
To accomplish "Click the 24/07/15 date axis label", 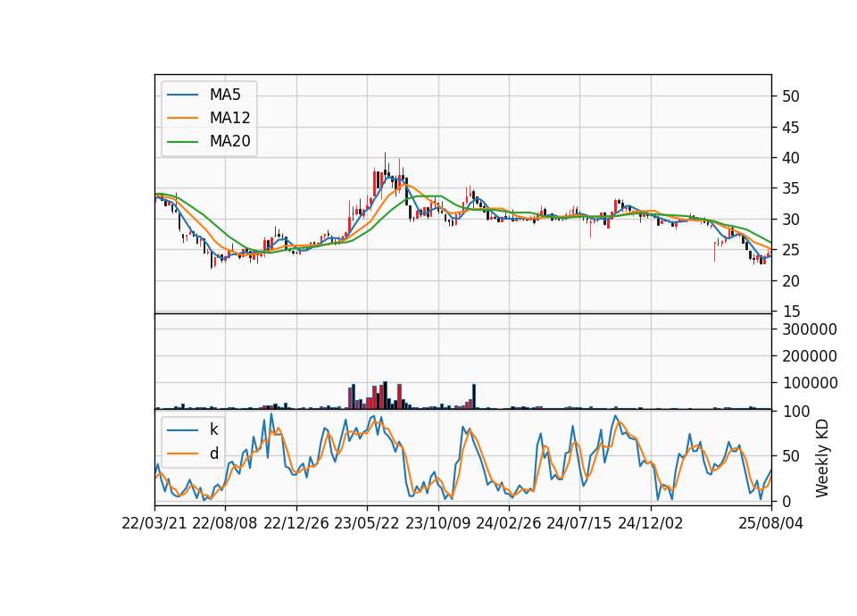I will (578, 523).
